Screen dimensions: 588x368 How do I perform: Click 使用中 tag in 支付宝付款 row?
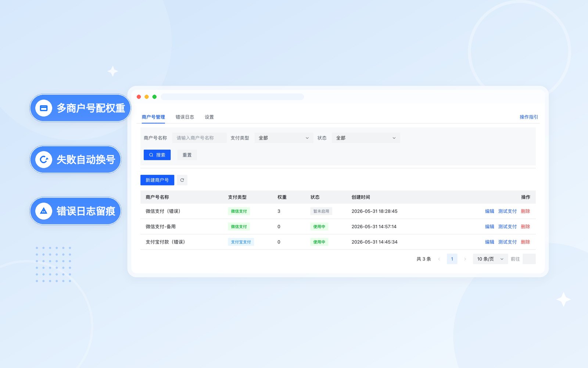[319, 242]
